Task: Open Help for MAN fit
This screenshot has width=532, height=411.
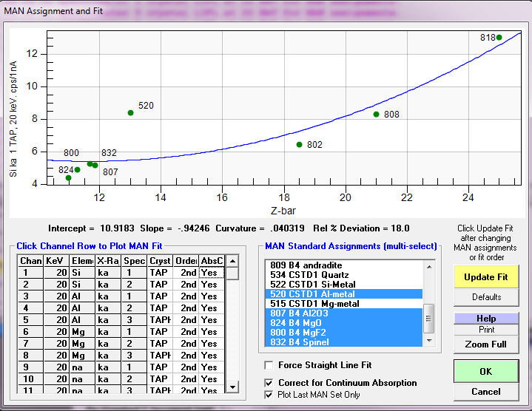Action: [x=486, y=319]
